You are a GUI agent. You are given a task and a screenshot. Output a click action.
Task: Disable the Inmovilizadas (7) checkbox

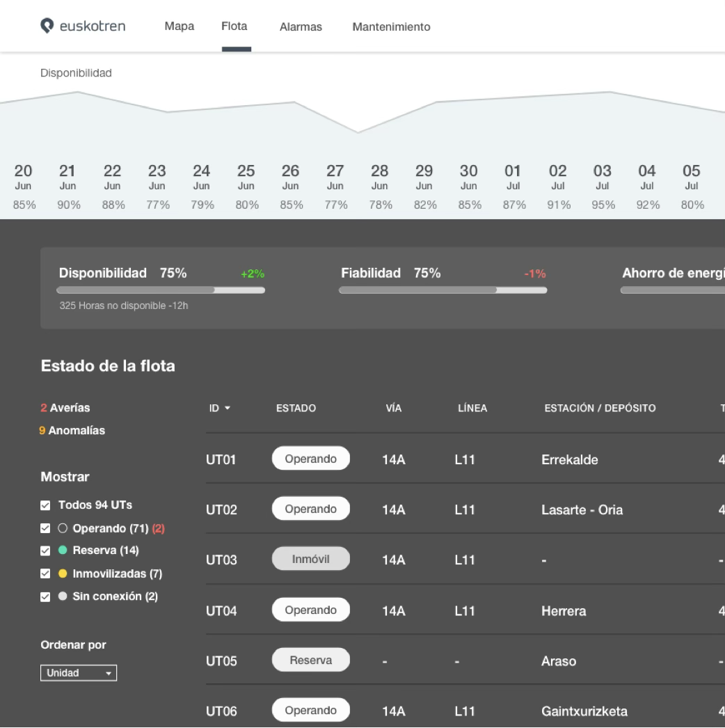(46, 574)
